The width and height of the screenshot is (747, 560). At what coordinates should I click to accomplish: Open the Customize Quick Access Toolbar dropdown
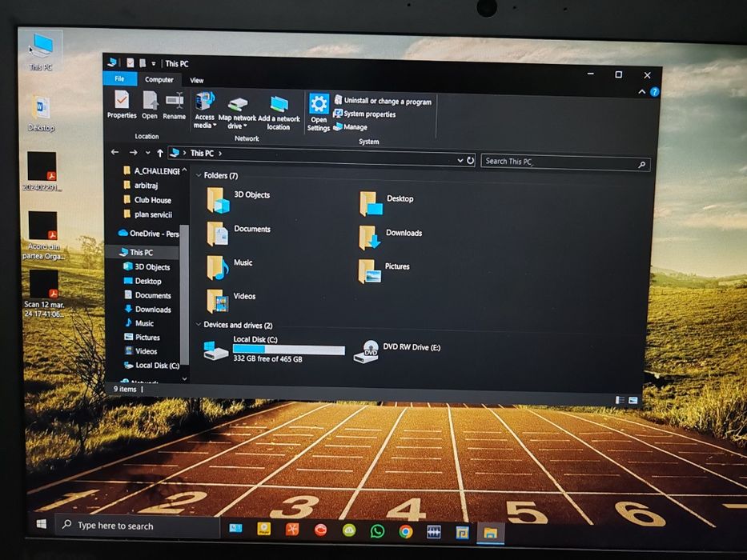(x=154, y=63)
